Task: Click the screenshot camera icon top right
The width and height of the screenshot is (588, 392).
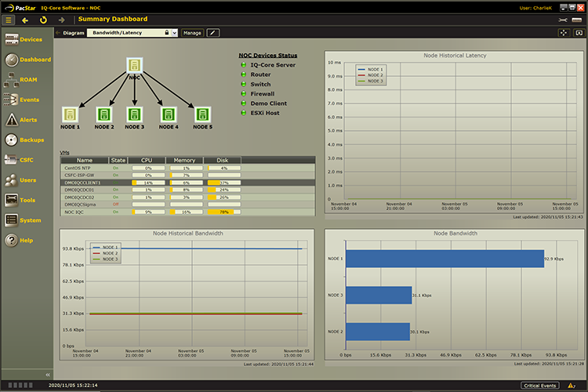Action: (x=579, y=33)
